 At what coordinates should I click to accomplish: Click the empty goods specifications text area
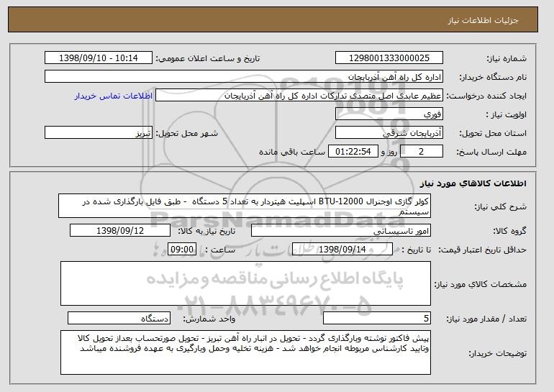click(245, 283)
